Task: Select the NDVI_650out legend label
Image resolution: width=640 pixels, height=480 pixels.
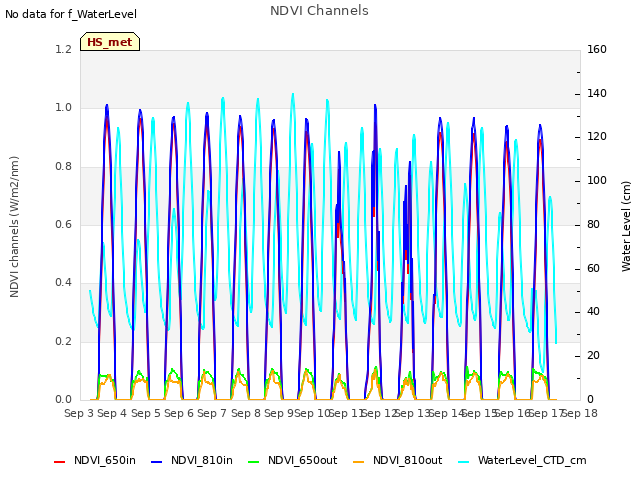Action: 302,460
